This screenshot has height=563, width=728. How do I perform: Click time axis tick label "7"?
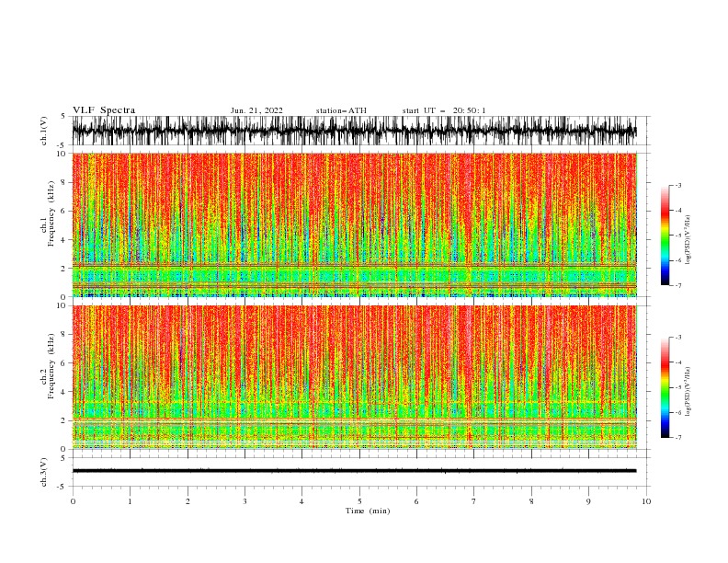(474, 501)
